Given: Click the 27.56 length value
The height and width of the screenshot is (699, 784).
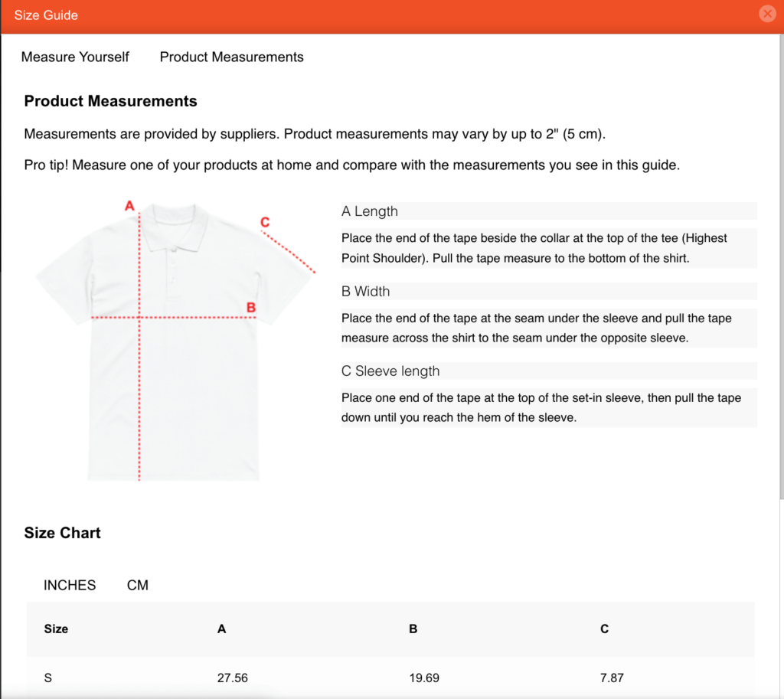Looking at the screenshot, I should [x=233, y=678].
